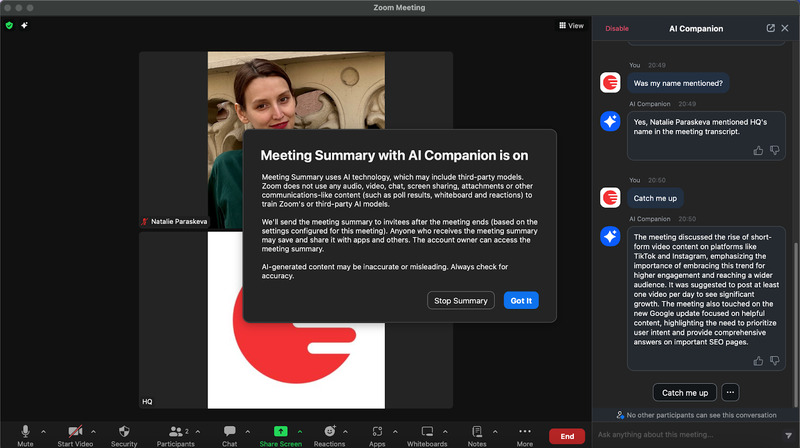800x448 pixels.
Task: Mute the microphone
Action: [x=25, y=436]
